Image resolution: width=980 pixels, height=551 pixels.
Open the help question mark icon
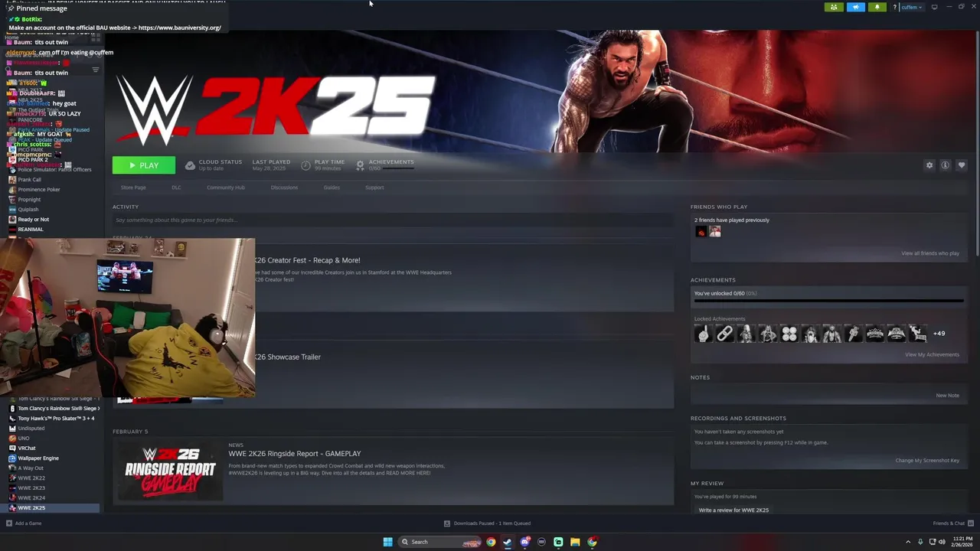pos(894,7)
